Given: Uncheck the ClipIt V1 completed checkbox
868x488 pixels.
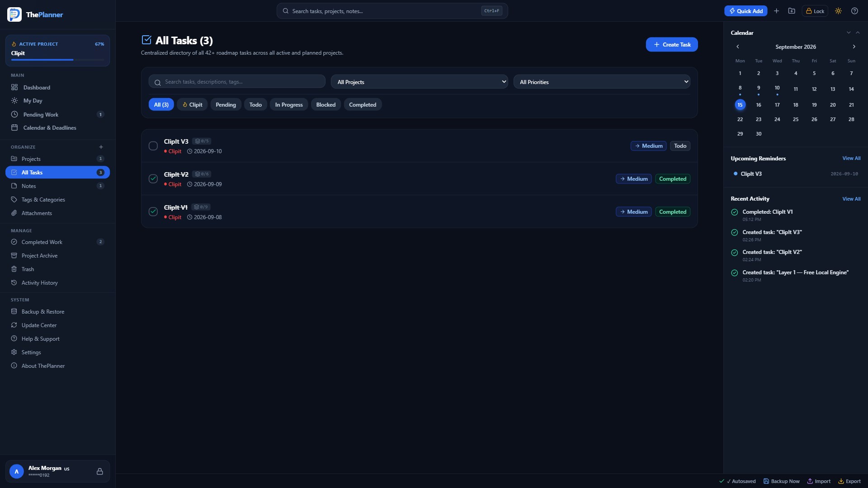Looking at the screenshot, I should 153,211.
